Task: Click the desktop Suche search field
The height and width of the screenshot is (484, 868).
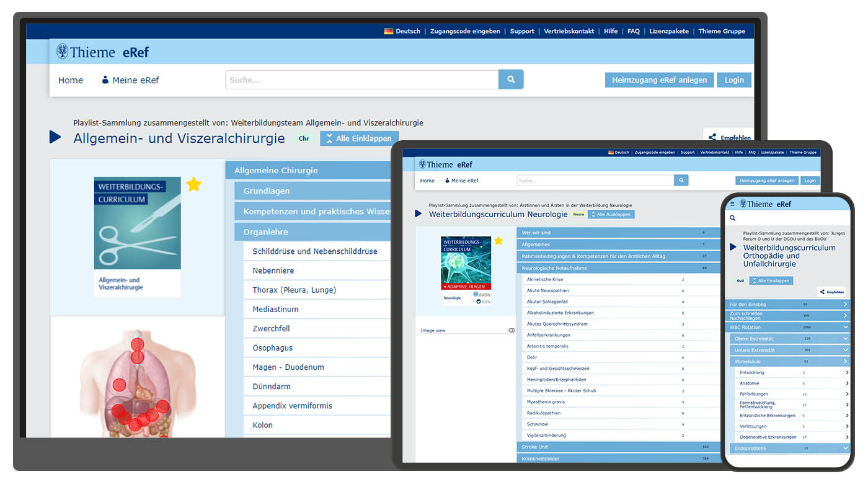Action: pyautogui.click(x=362, y=79)
